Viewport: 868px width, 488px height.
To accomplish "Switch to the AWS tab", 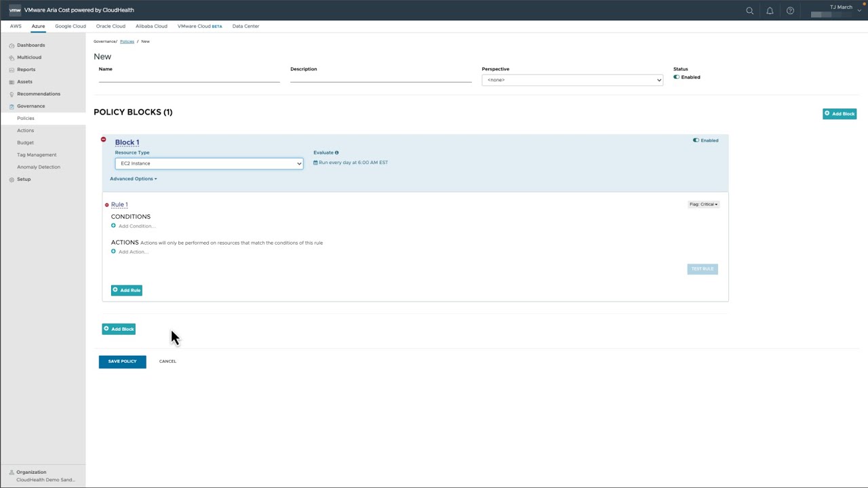I will coord(16,26).
